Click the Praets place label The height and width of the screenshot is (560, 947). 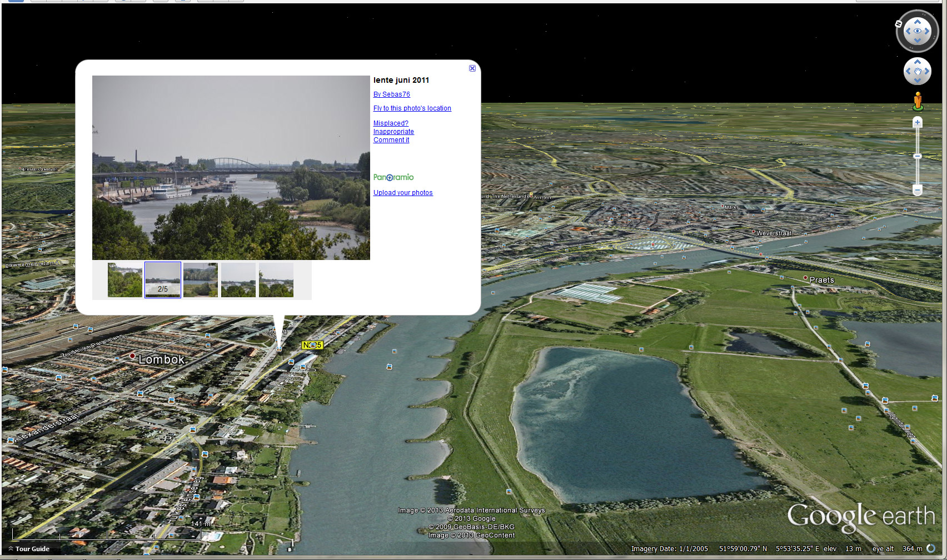pyautogui.click(x=822, y=280)
